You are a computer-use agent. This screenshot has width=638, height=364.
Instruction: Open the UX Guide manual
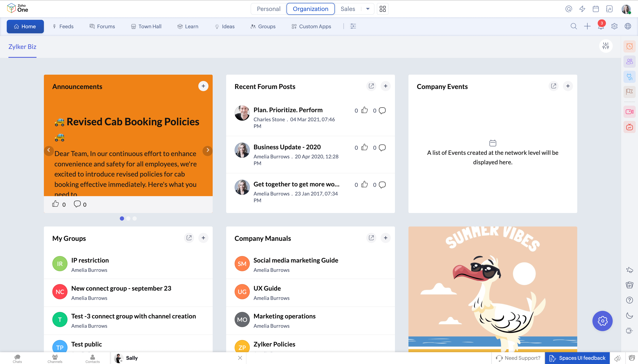pyautogui.click(x=267, y=288)
